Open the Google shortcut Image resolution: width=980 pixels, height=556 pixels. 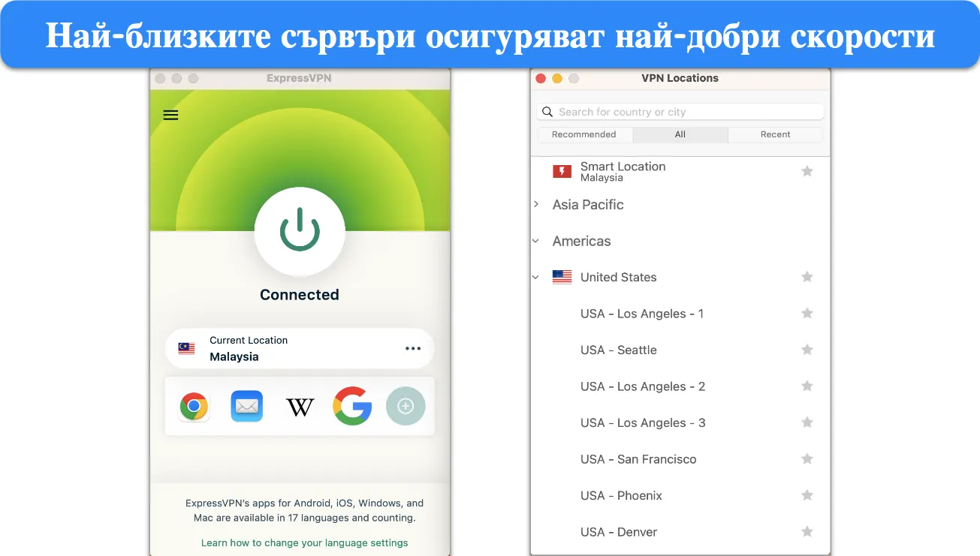[x=353, y=406]
